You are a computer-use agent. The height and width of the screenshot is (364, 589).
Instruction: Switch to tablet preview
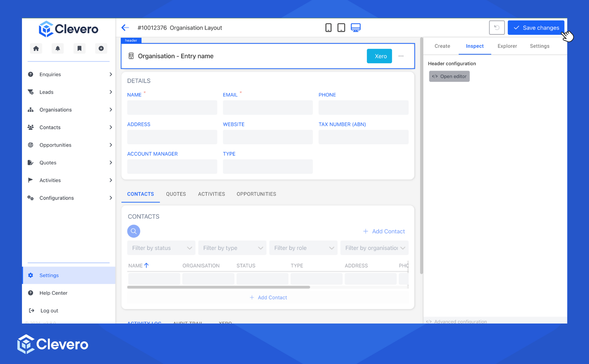coord(341,28)
